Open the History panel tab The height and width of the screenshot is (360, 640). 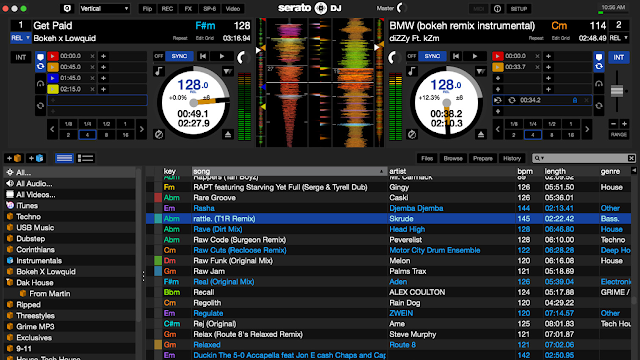click(512, 158)
